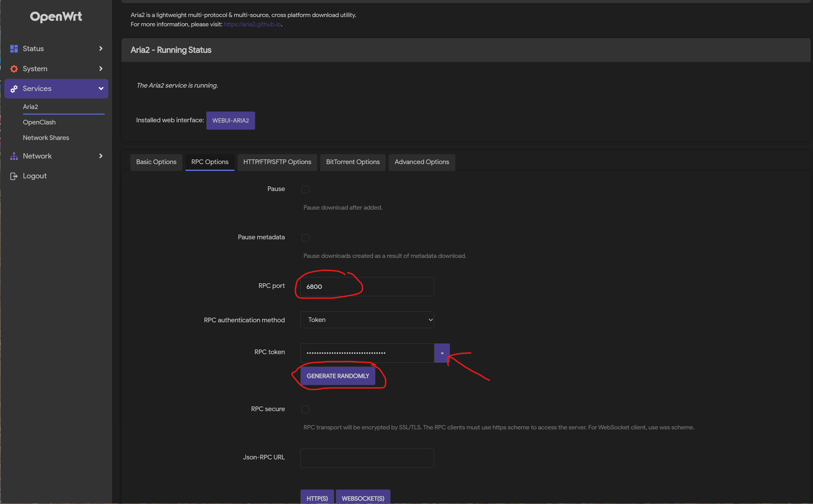Open OpenClash in the Services submenu
Screen dimensions: 813x504
point(39,122)
